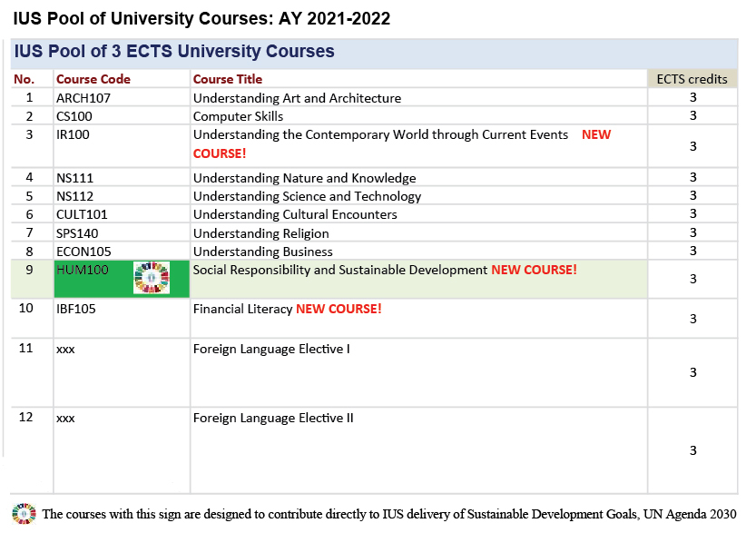Click the ECTS credits column header
This screenshot has height=533, width=756.
692,79
